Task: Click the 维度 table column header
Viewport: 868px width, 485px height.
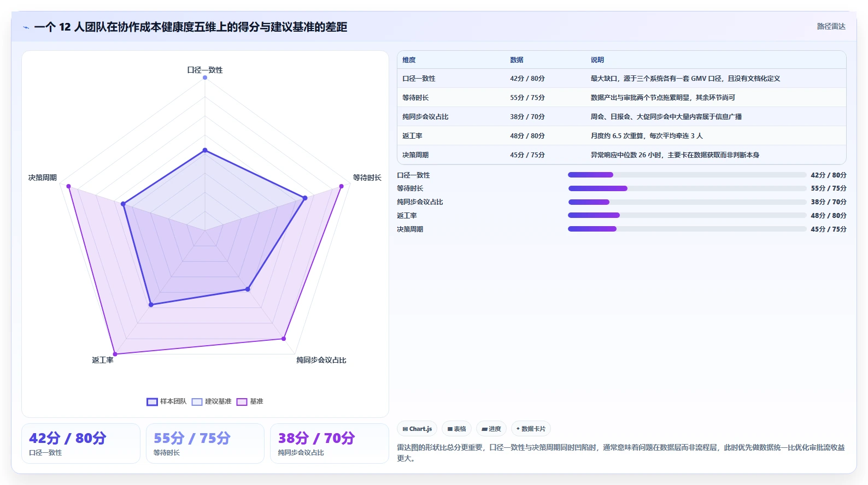Action: [x=409, y=60]
